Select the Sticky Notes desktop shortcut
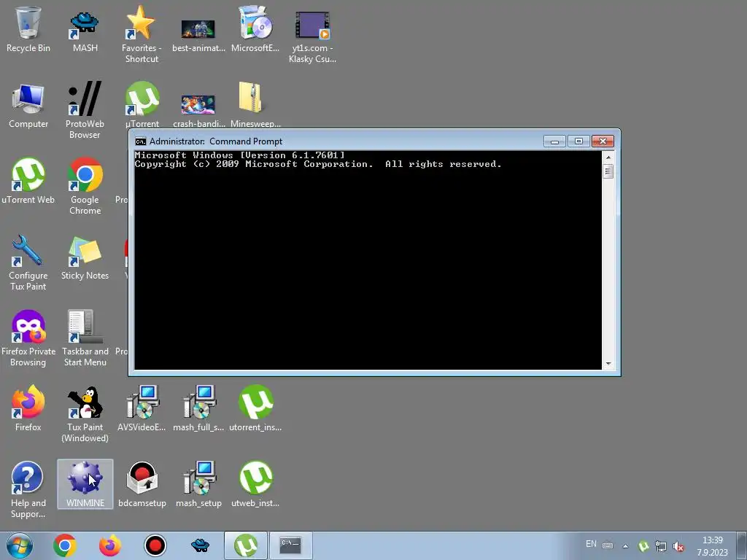This screenshot has width=747, height=560. coord(85,257)
